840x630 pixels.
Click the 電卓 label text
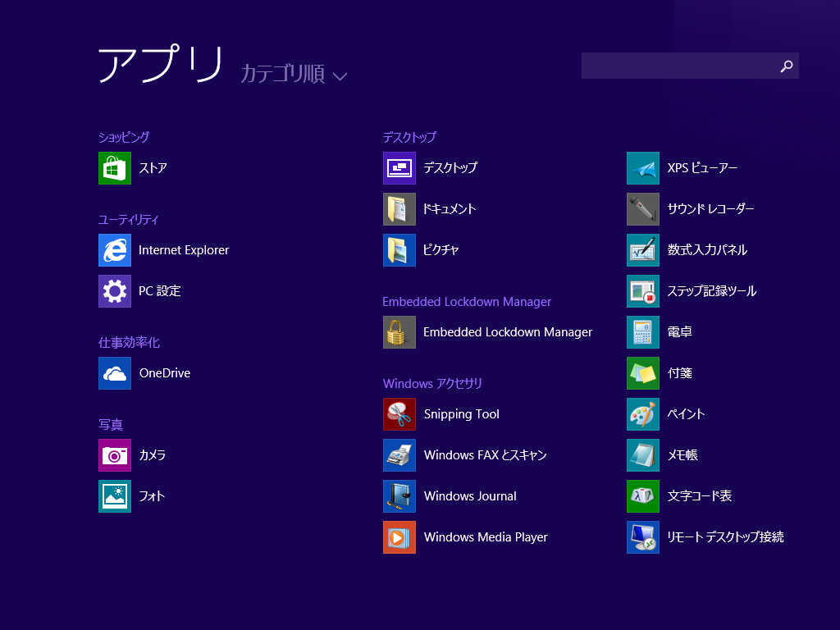click(x=680, y=332)
